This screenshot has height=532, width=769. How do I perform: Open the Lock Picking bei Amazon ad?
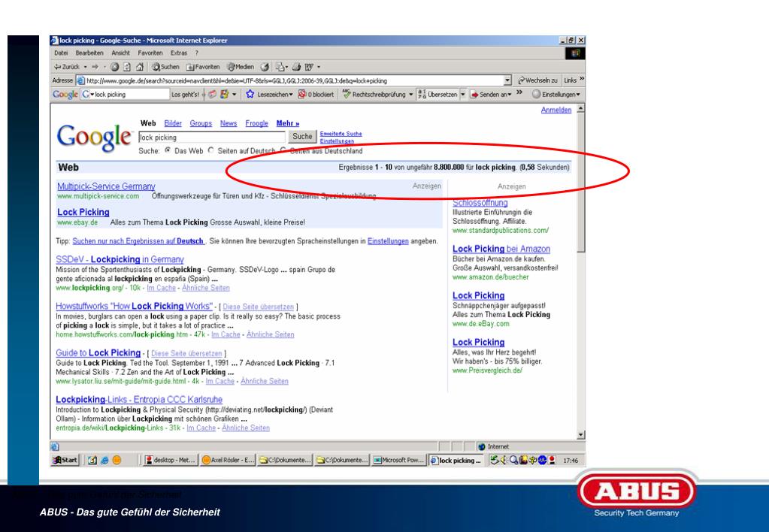pos(501,249)
